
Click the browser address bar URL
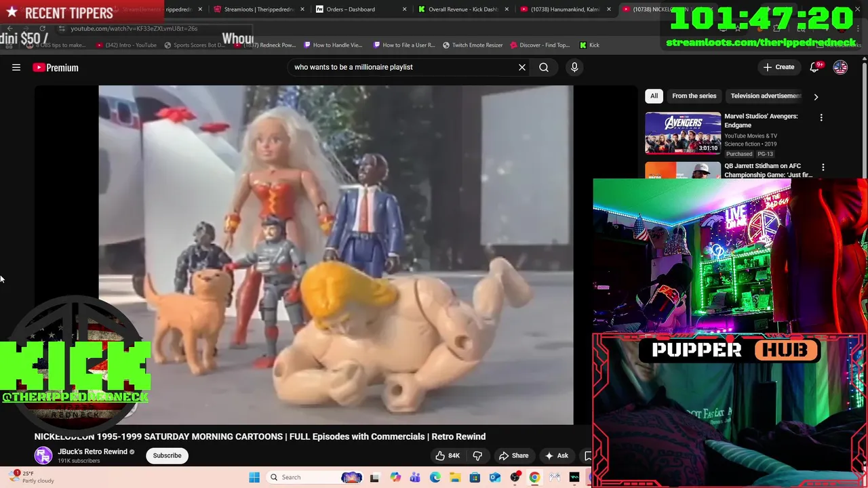click(x=134, y=28)
